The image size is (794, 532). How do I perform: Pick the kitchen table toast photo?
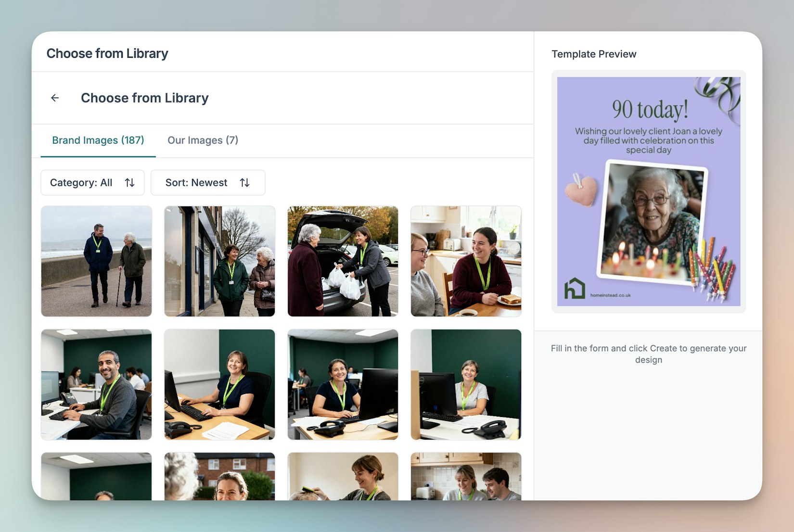tap(466, 261)
